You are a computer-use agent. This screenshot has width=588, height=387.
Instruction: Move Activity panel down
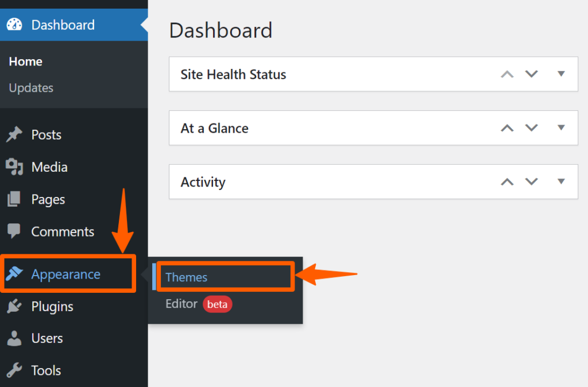[532, 182]
